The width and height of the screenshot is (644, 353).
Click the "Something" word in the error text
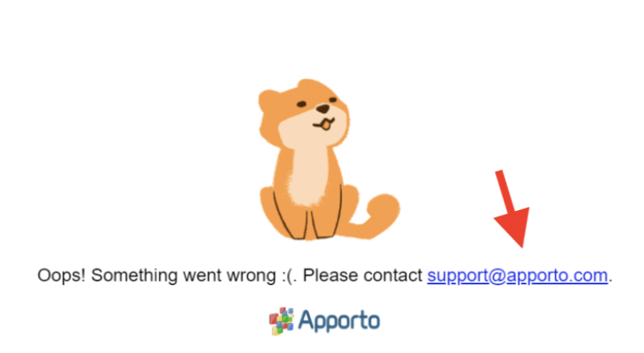pyautogui.click(x=134, y=276)
